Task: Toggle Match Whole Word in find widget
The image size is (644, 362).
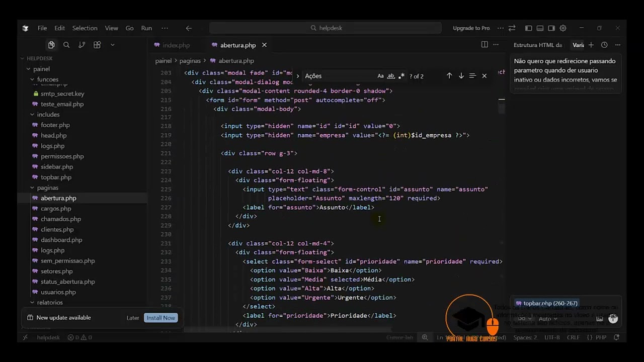Action: (390, 76)
